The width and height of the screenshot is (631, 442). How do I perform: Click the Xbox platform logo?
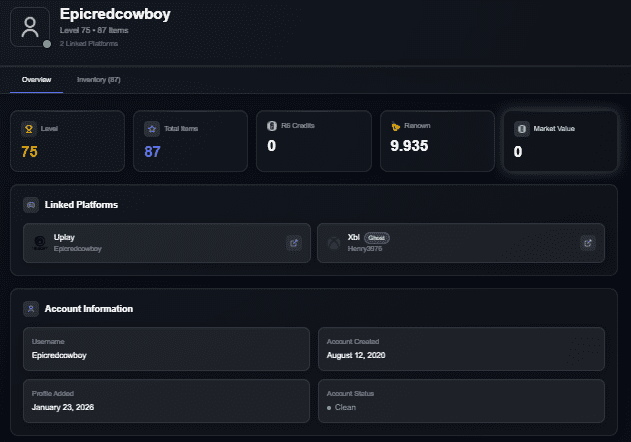(333, 242)
